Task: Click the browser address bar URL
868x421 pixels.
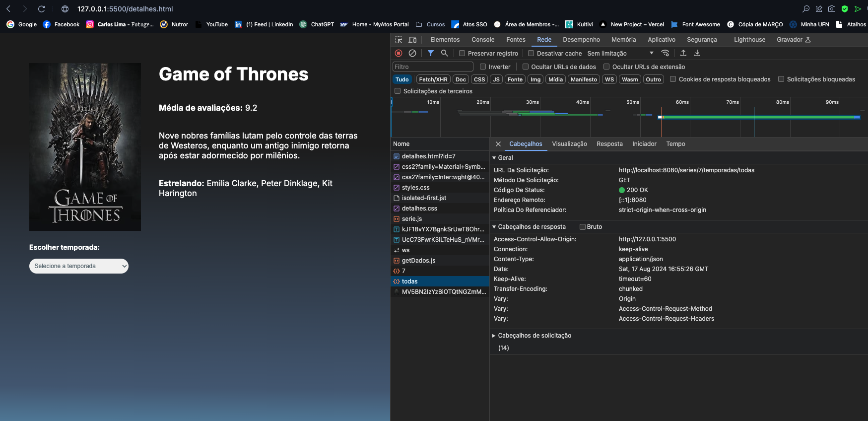Action: tap(125, 9)
